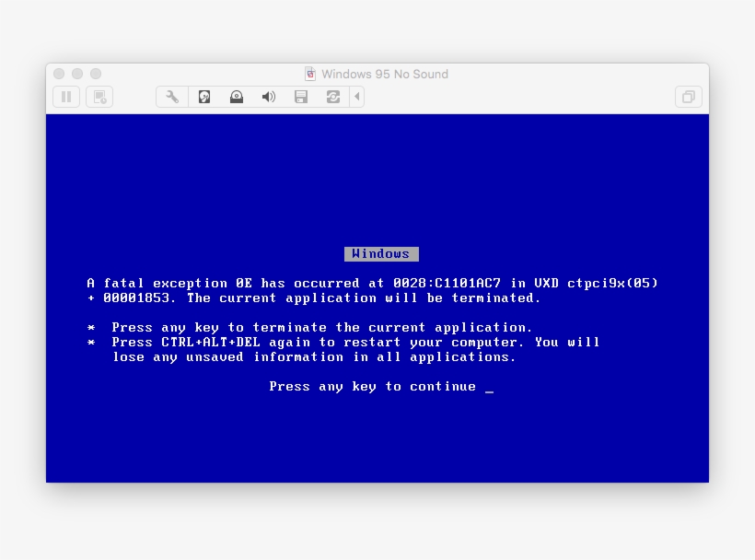Click the floppy disk device icon
755x560 pixels.
pos(301,96)
